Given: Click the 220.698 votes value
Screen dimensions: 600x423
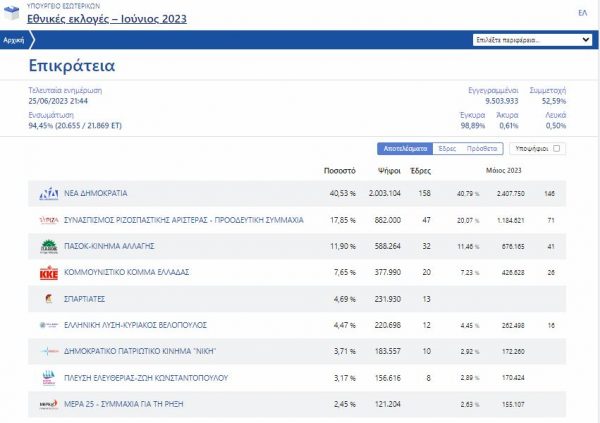Looking at the screenshot, I should (388, 325).
